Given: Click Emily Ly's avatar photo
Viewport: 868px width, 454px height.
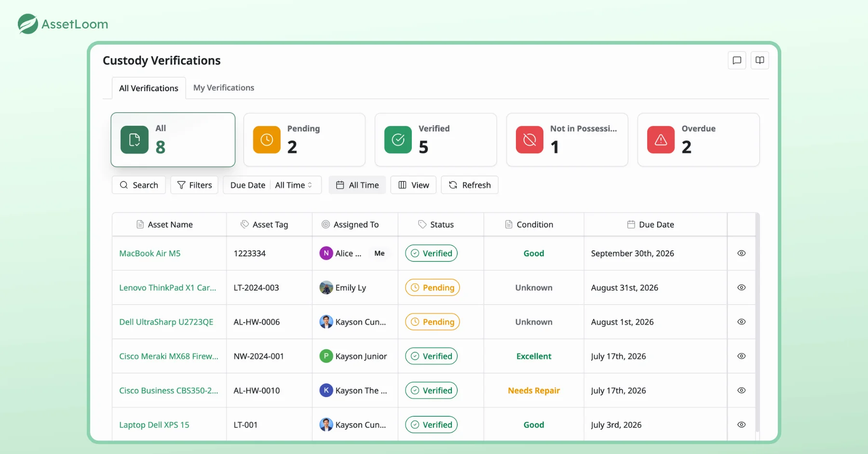Looking at the screenshot, I should coord(326,288).
